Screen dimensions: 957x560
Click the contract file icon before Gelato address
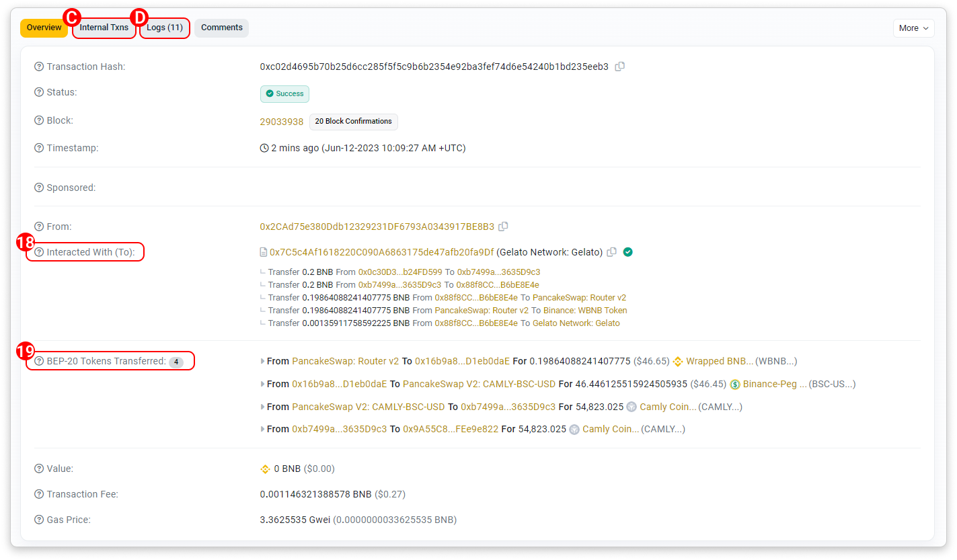(264, 252)
